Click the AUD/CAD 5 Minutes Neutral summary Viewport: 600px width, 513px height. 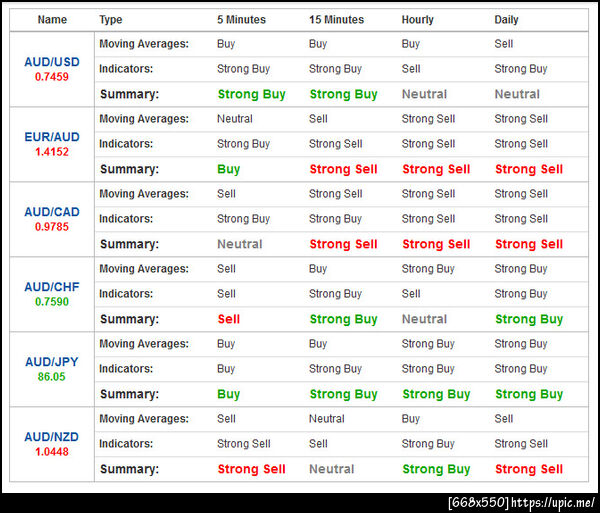point(240,244)
